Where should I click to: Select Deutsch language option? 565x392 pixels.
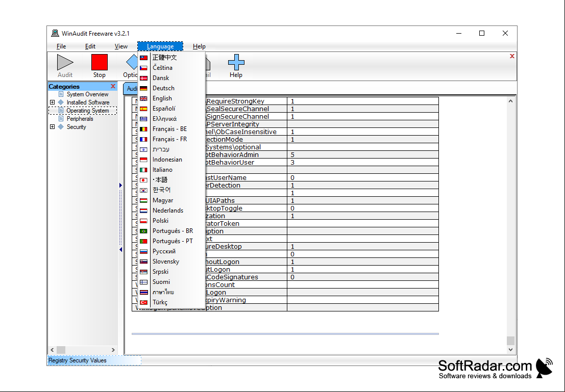(x=171, y=88)
